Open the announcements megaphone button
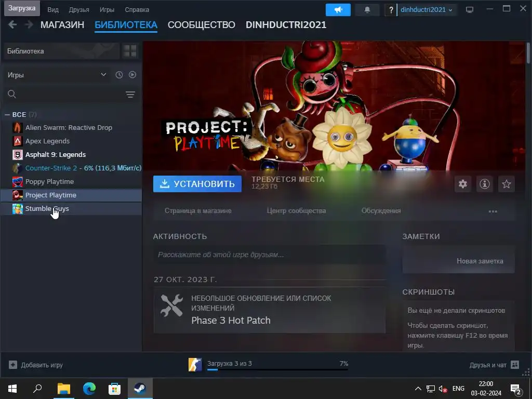Screen dimensions: 532x399 click(338, 9)
